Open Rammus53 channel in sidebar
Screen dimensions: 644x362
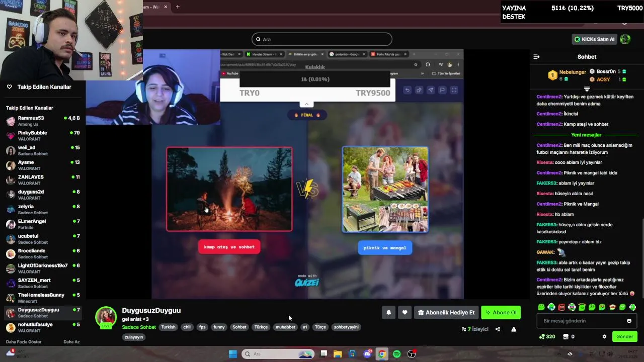(43, 121)
